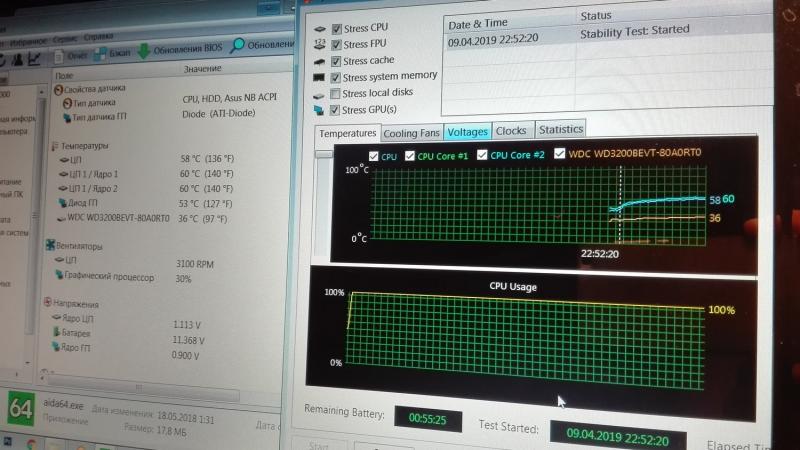Switch to the Temperatures tab
The width and height of the screenshot is (800, 450).
click(x=347, y=134)
